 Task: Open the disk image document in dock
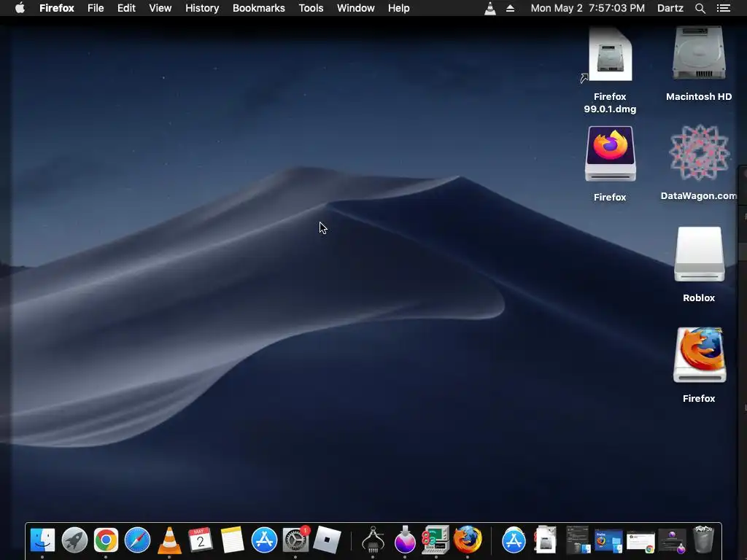pyautogui.click(x=545, y=540)
